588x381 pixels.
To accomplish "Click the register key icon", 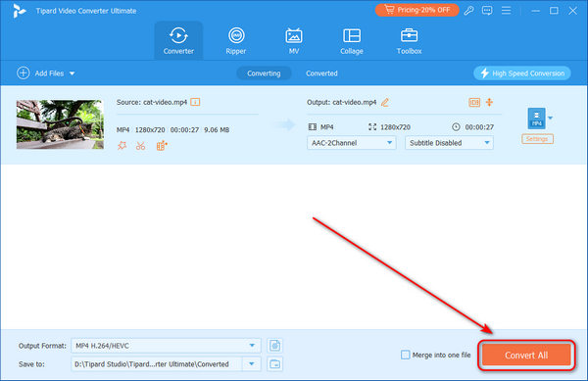I will tap(468, 11).
